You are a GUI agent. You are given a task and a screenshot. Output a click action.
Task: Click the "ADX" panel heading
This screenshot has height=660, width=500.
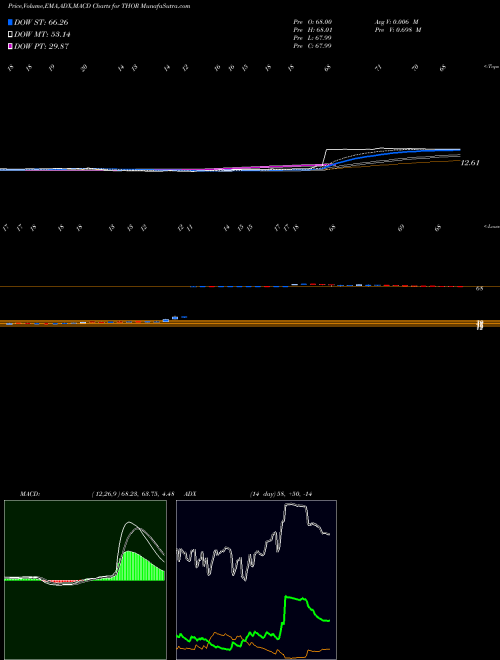[190, 494]
